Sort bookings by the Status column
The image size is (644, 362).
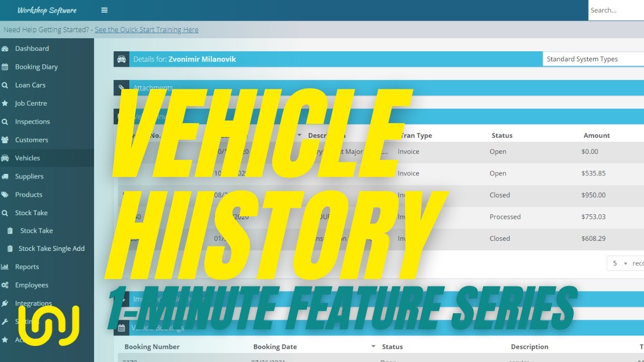point(392,347)
